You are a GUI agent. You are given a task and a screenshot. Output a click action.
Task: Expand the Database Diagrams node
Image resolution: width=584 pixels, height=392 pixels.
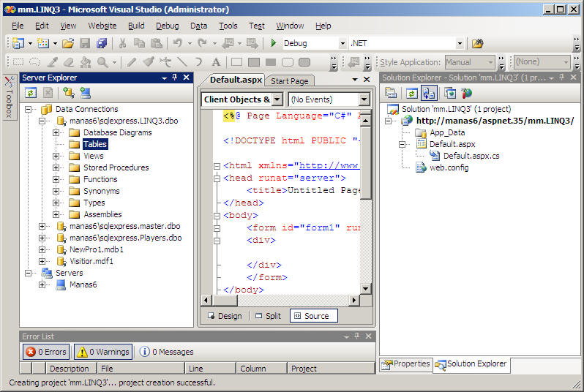click(56, 132)
